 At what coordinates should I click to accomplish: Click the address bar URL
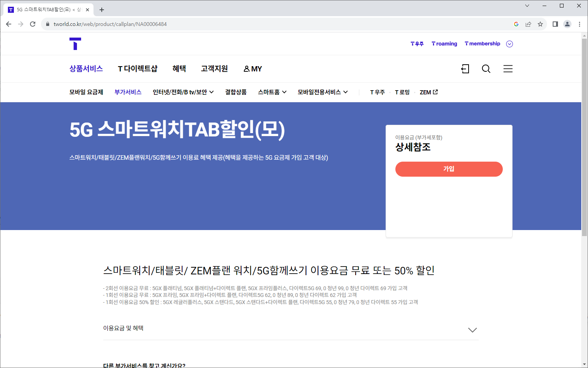pos(110,24)
